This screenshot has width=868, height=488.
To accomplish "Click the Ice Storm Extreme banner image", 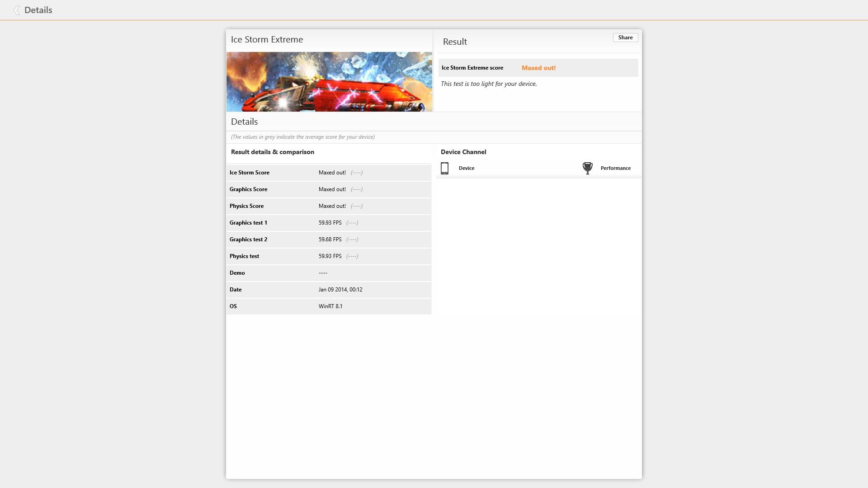I will (329, 82).
